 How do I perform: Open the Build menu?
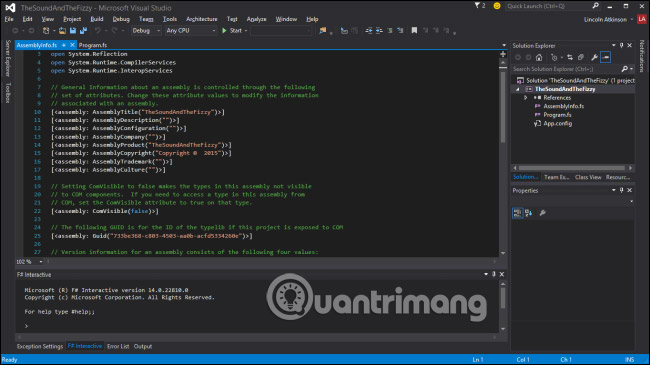[x=97, y=19]
